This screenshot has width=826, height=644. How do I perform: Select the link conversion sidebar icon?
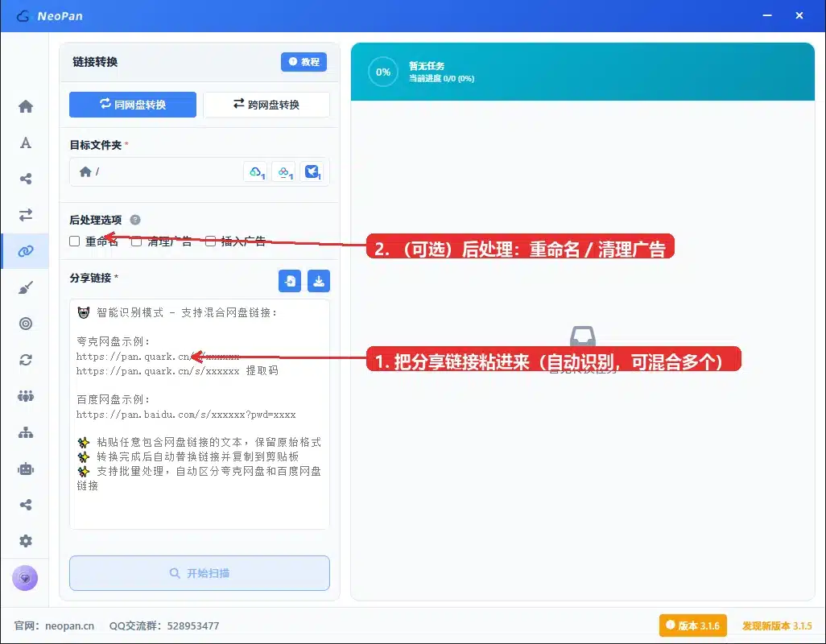tap(25, 251)
